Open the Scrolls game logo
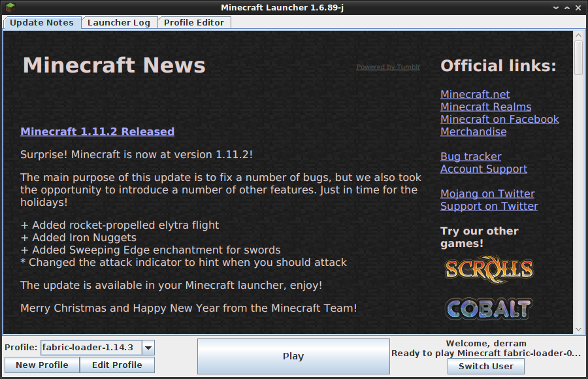 (x=489, y=269)
